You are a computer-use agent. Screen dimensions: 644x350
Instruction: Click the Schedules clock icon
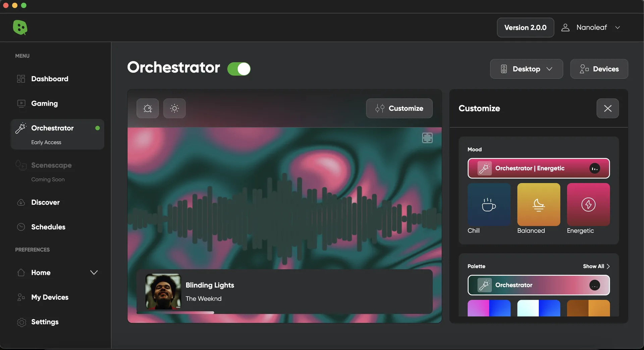[x=21, y=227]
